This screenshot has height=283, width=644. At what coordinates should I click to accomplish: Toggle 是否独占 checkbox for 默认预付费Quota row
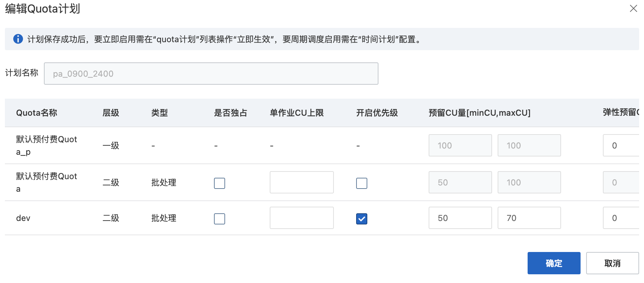(220, 183)
